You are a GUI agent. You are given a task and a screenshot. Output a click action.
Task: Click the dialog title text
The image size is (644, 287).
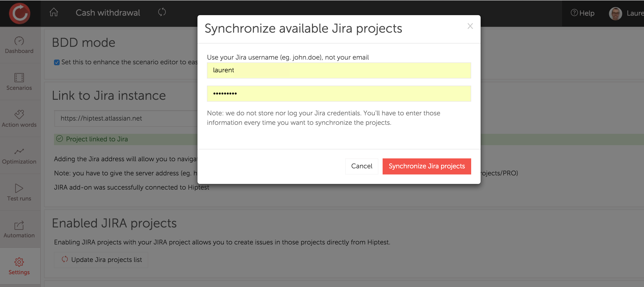click(x=303, y=28)
